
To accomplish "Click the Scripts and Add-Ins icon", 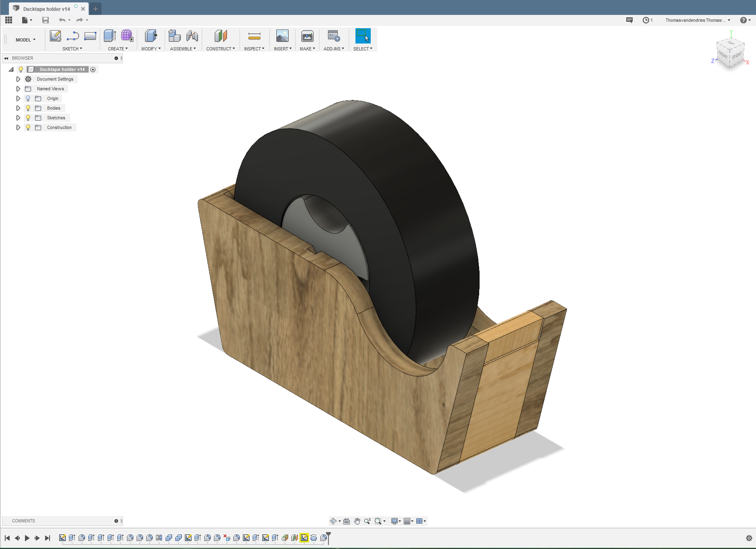I will tap(334, 36).
